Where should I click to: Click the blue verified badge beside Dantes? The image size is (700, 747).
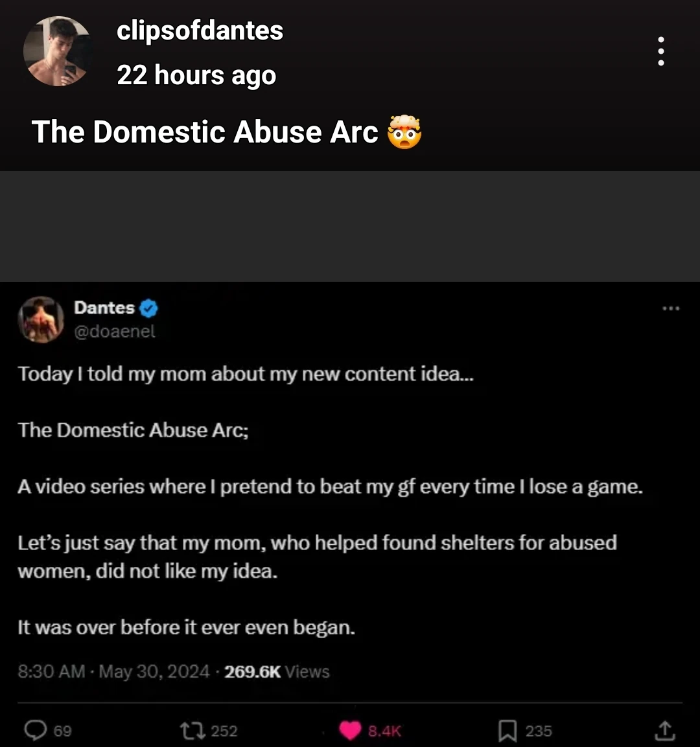tap(148, 308)
